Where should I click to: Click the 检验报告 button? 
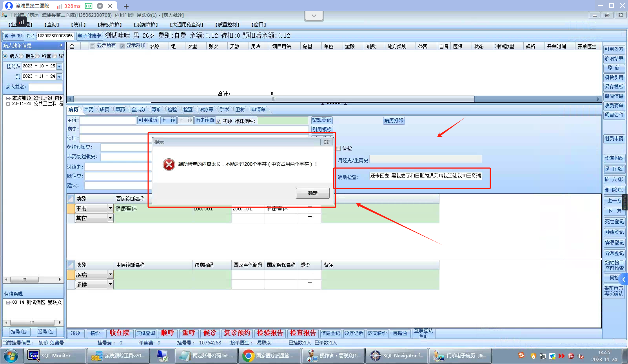tap(270, 333)
